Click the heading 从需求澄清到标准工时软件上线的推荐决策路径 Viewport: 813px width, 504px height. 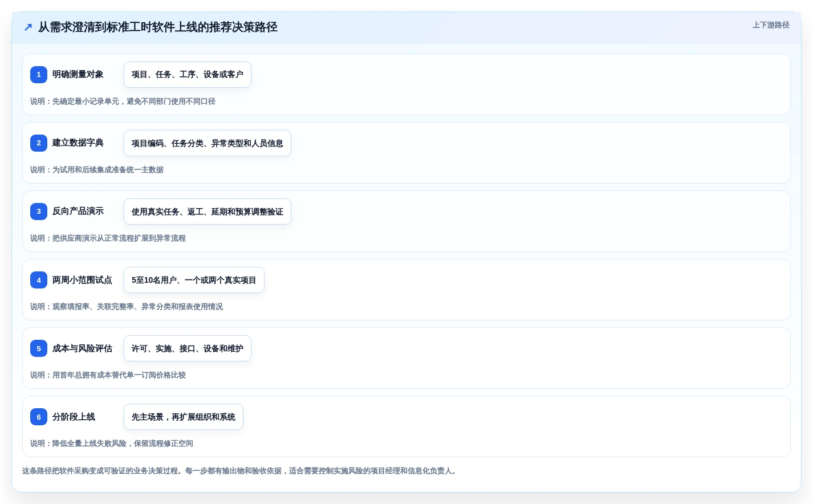point(158,27)
